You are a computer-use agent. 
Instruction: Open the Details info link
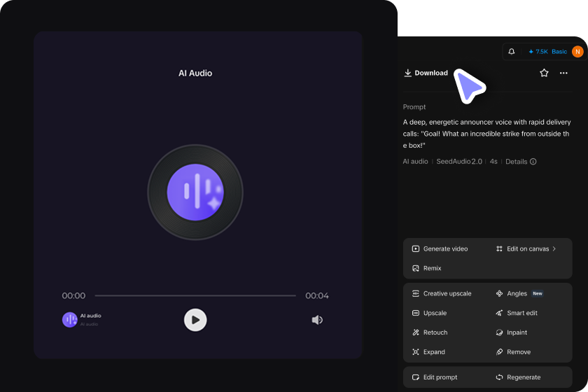click(521, 162)
